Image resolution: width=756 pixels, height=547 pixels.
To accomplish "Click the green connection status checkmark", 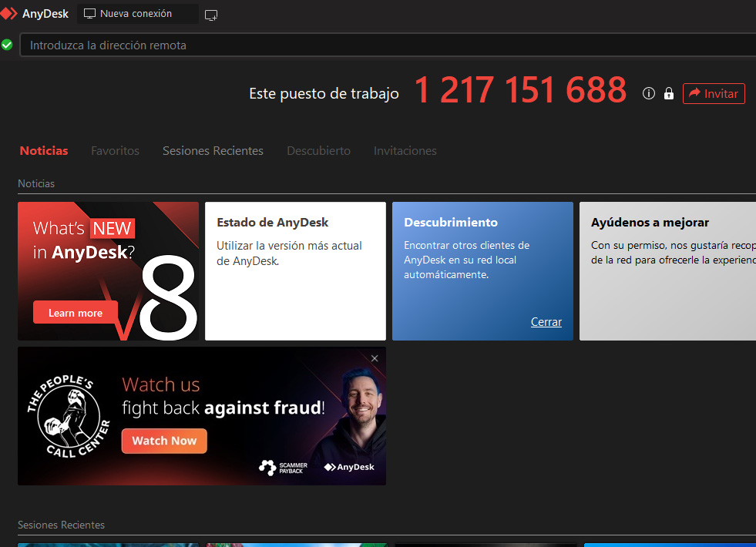I will 8,45.
